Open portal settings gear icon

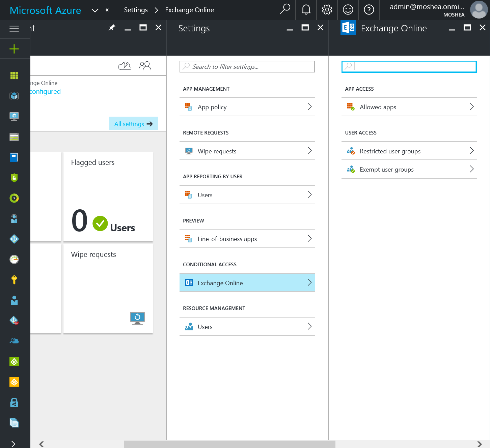(x=327, y=10)
